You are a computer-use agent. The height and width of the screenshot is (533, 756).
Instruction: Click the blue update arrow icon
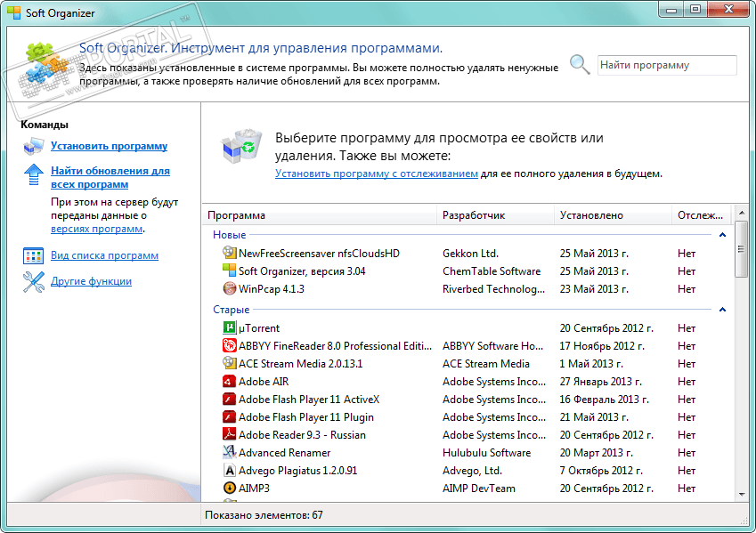tap(33, 174)
